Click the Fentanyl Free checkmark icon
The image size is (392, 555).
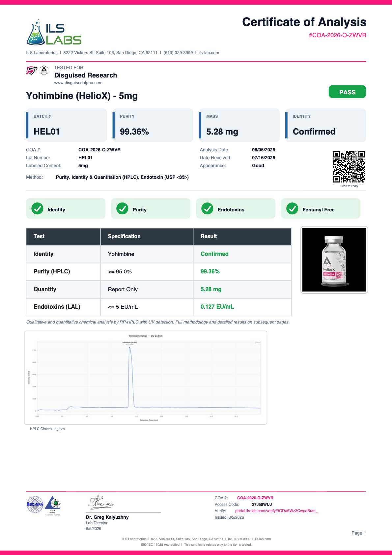pyautogui.click(x=292, y=208)
